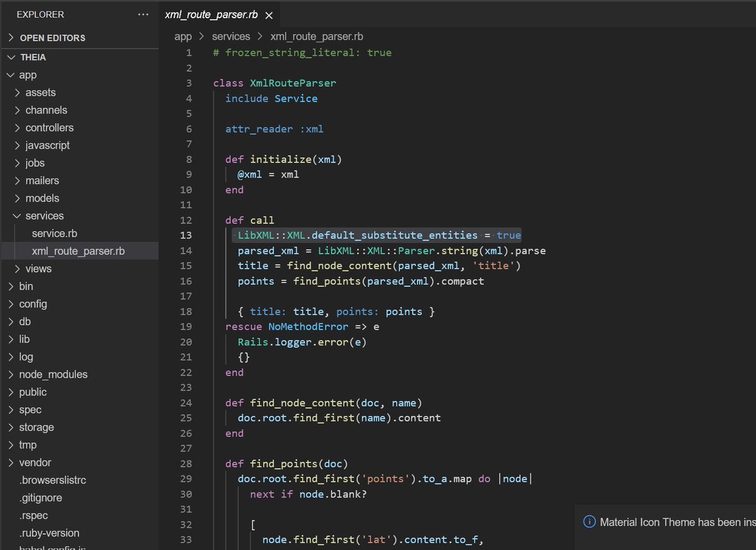Click line number 13 in the gutter
This screenshot has width=756, height=550.
click(186, 236)
